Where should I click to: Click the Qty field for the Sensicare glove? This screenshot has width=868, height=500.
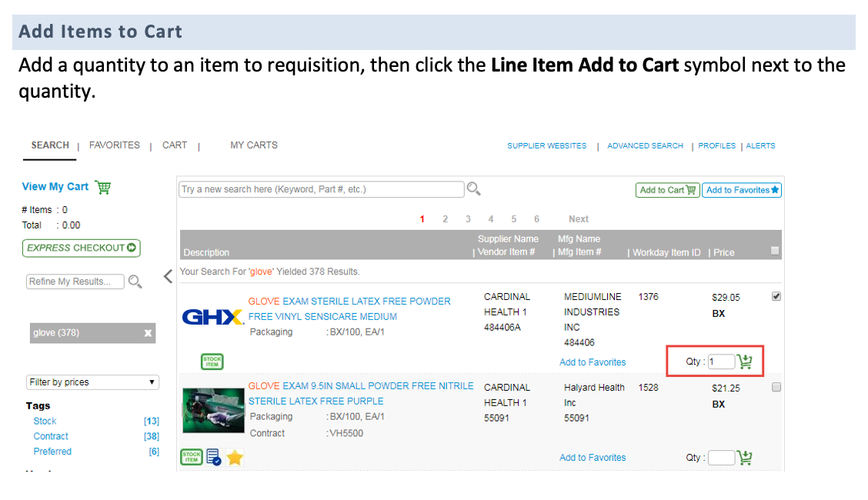click(x=722, y=362)
